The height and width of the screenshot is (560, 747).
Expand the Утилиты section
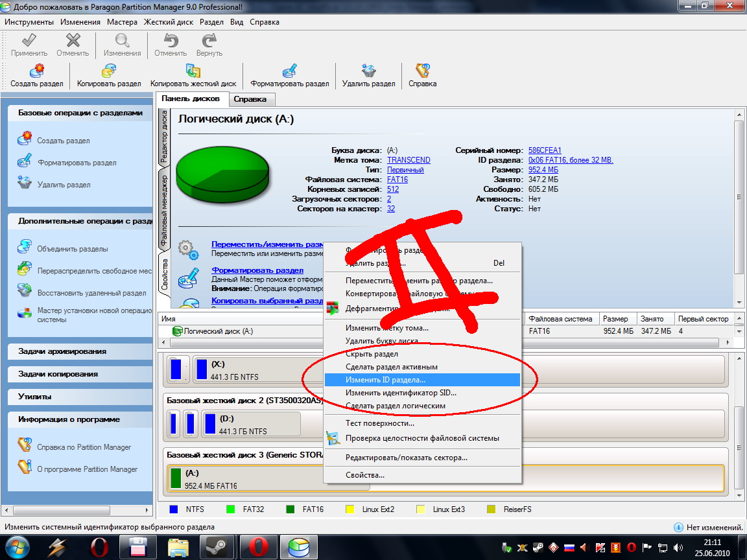click(80, 396)
